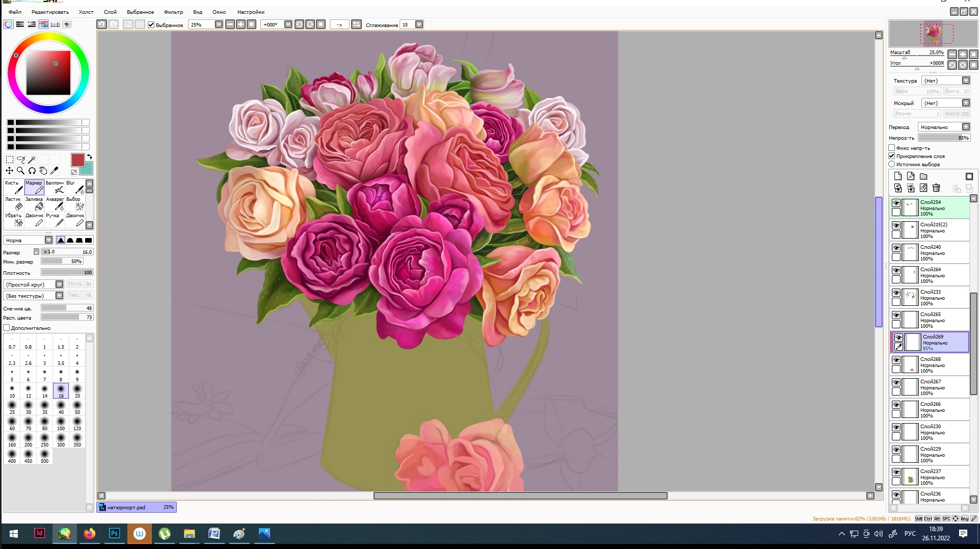
Task: Select the Источник выбора radio option
Action: point(892,164)
